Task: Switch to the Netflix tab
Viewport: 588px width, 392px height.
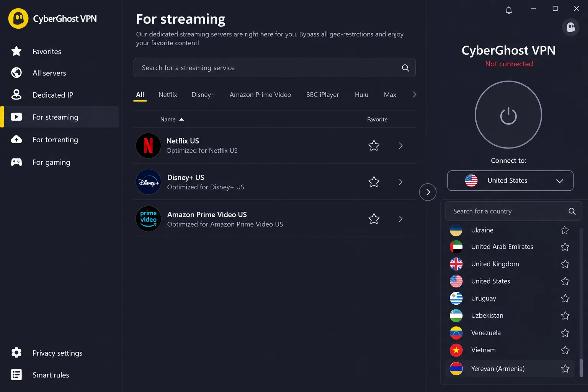Action: click(x=168, y=95)
